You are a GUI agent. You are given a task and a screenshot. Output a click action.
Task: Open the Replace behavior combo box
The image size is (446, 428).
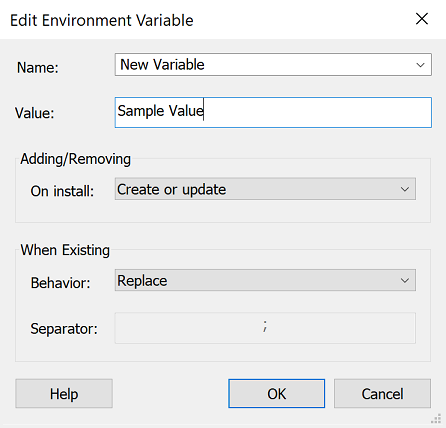pyautogui.click(x=265, y=280)
